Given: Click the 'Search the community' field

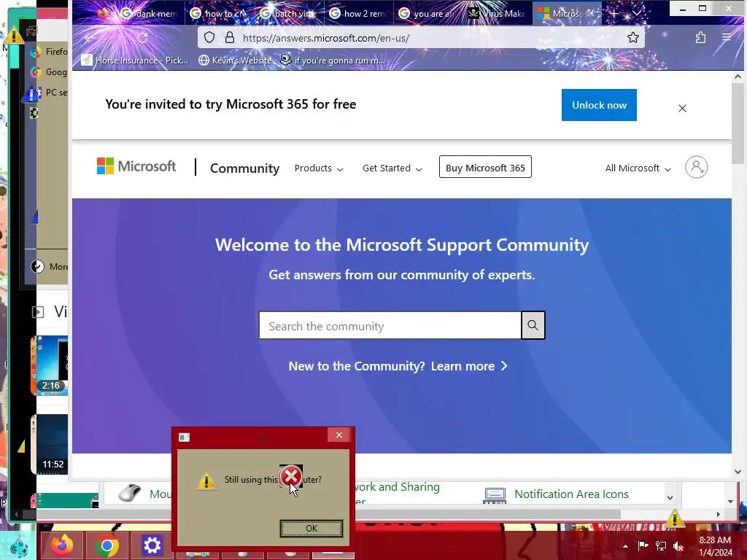Looking at the screenshot, I should coord(390,326).
